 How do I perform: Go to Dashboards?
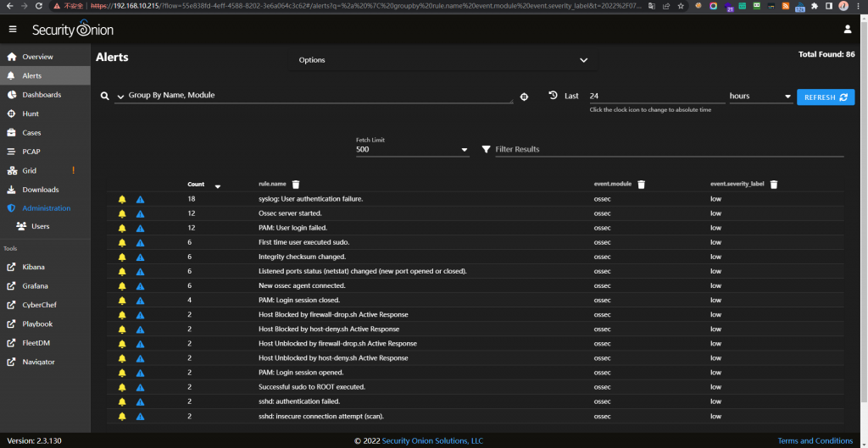[46, 95]
